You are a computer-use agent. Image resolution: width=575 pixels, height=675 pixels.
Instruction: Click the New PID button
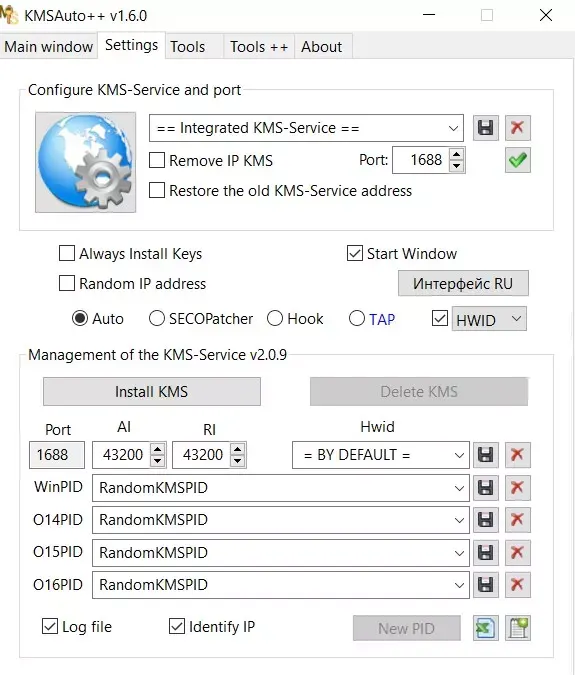coord(407,628)
